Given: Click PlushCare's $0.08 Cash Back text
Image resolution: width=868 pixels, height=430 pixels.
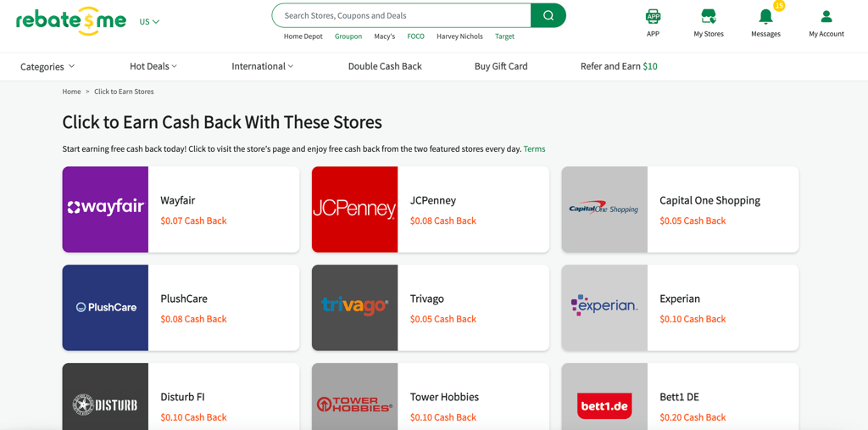Looking at the screenshot, I should pos(194,319).
